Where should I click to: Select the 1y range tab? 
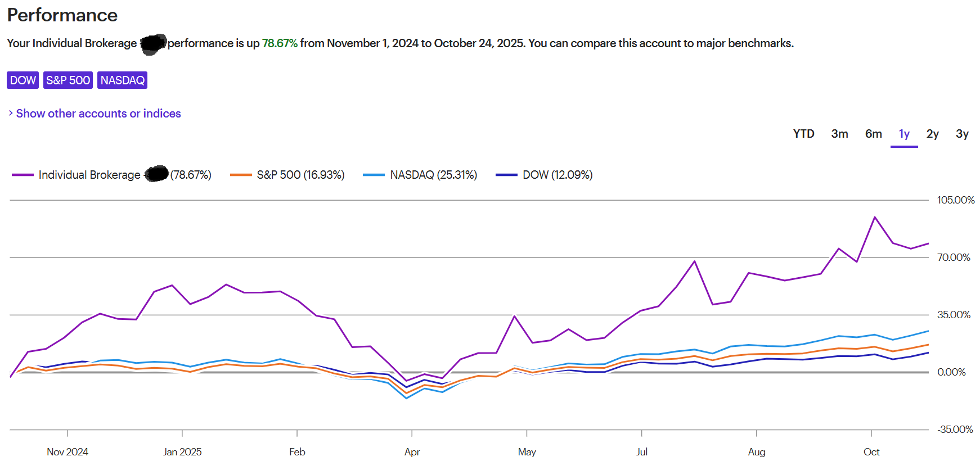[x=904, y=134]
